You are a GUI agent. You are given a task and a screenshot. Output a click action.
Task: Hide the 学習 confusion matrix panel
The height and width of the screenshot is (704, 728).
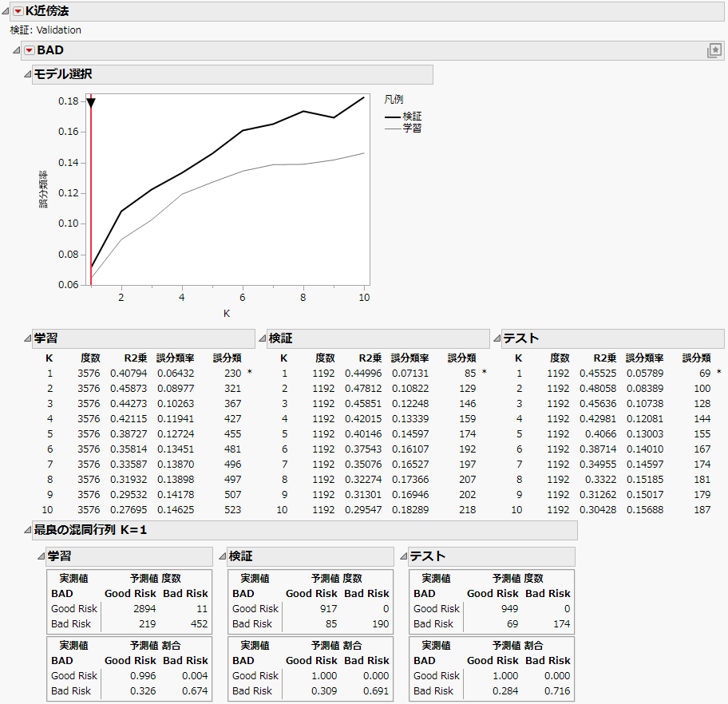pyautogui.click(x=40, y=556)
